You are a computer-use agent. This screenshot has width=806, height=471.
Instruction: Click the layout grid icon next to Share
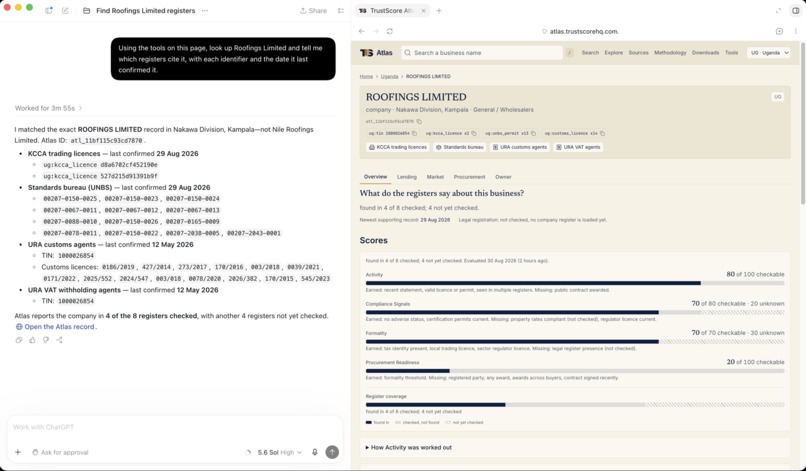point(341,10)
